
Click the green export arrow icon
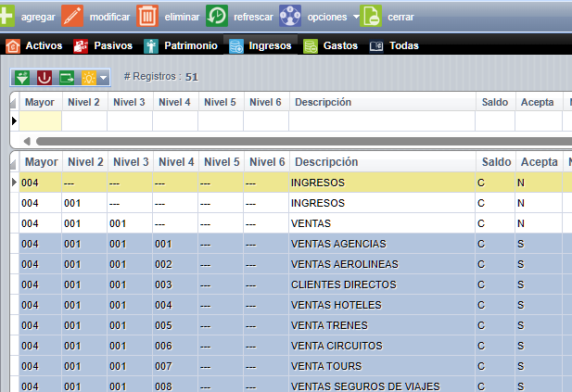tap(68, 78)
